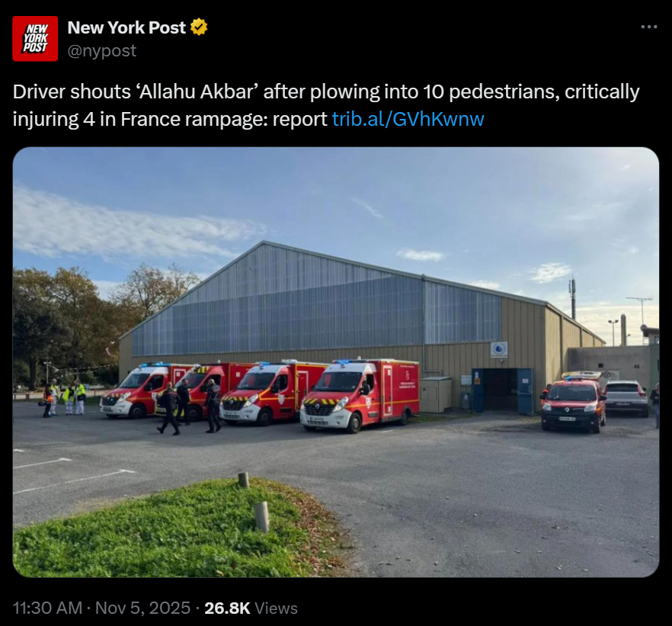
Task: Open the attached photo of fire trucks
Action: (x=335, y=362)
